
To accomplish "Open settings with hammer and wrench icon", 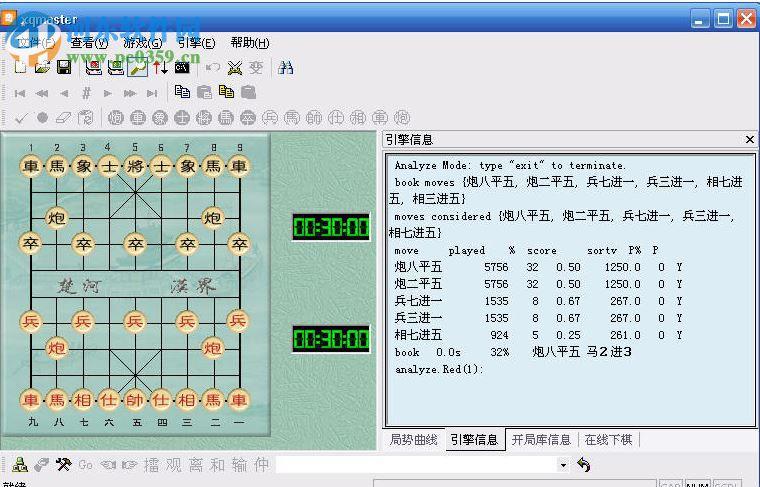I will 63,465.
